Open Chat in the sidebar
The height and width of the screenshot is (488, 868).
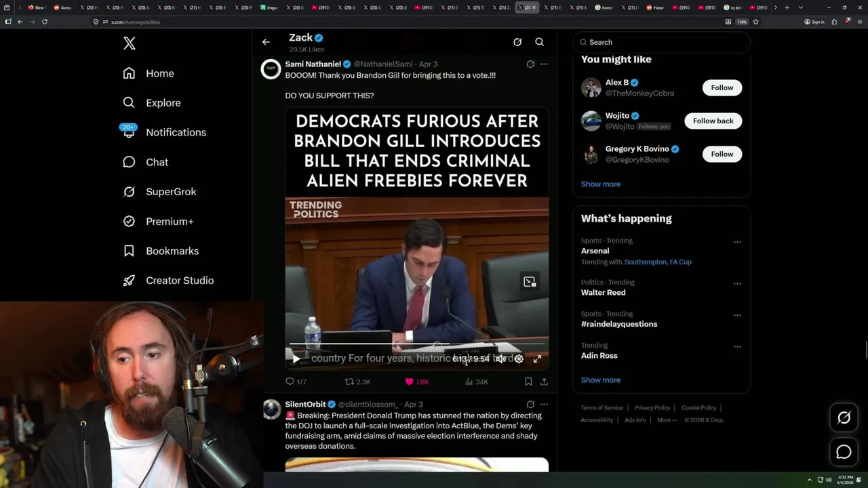146,162
